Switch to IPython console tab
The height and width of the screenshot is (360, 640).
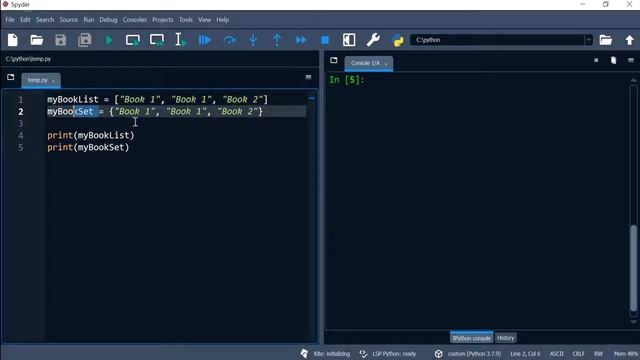(x=471, y=338)
